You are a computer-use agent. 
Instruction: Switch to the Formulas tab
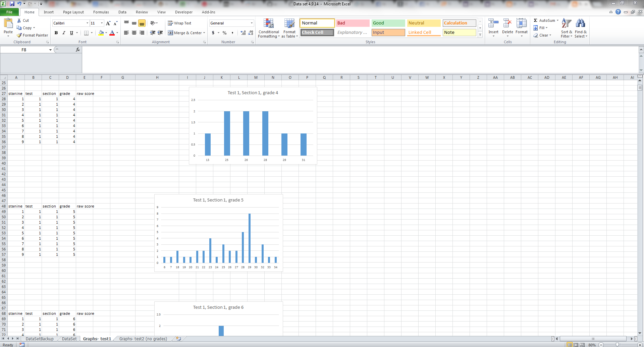pyautogui.click(x=101, y=12)
